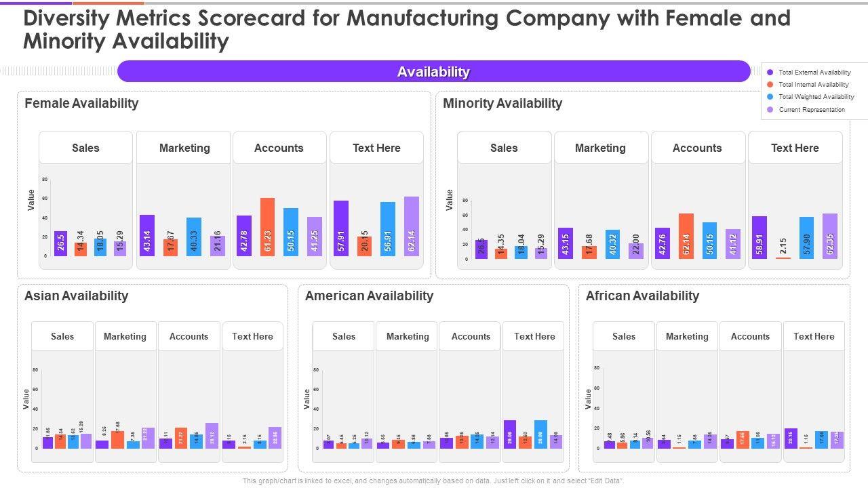Click the African Availability section heading
The height and width of the screenshot is (488, 868).
[x=642, y=296]
